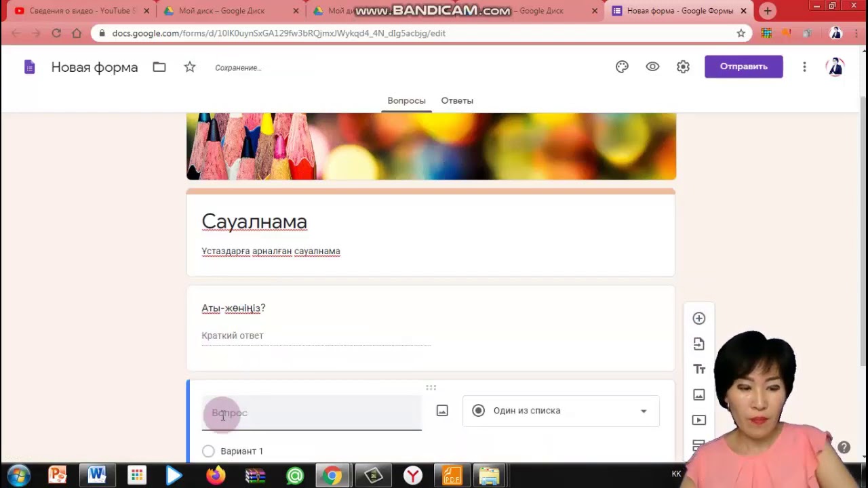
Task: Click the Отправить send button
Action: point(744,66)
